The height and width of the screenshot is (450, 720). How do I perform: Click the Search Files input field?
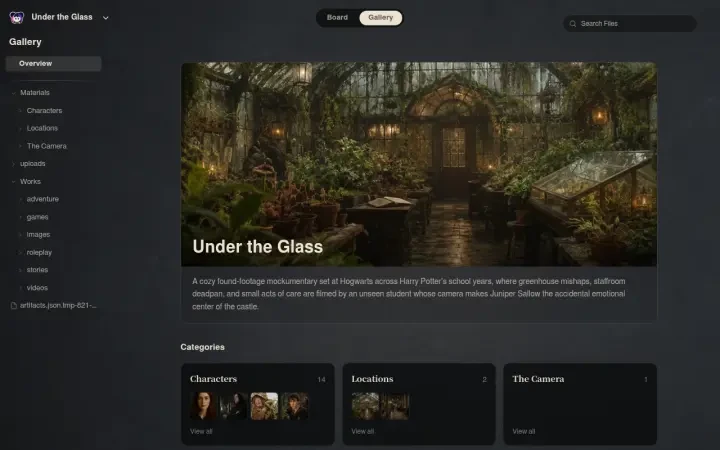click(630, 23)
